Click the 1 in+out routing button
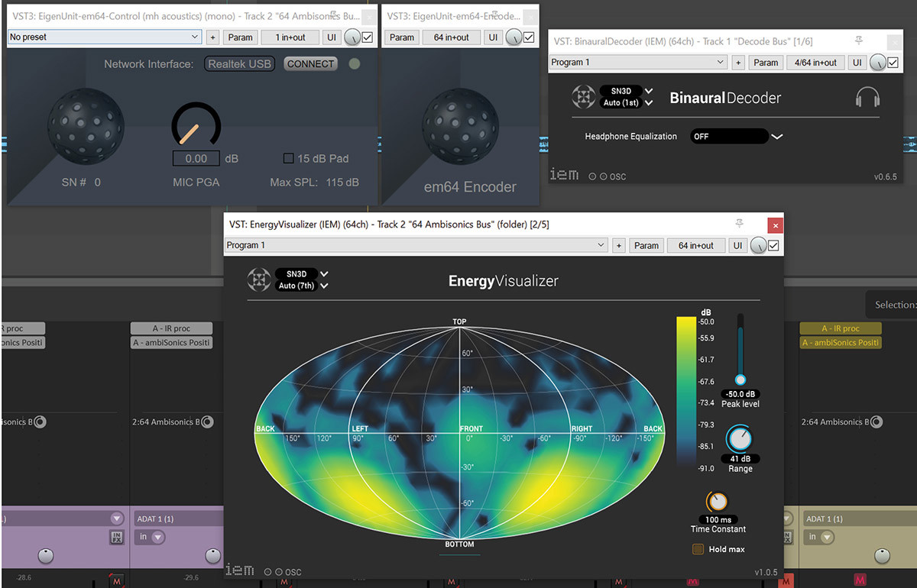This screenshot has width=917, height=588. coord(289,37)
